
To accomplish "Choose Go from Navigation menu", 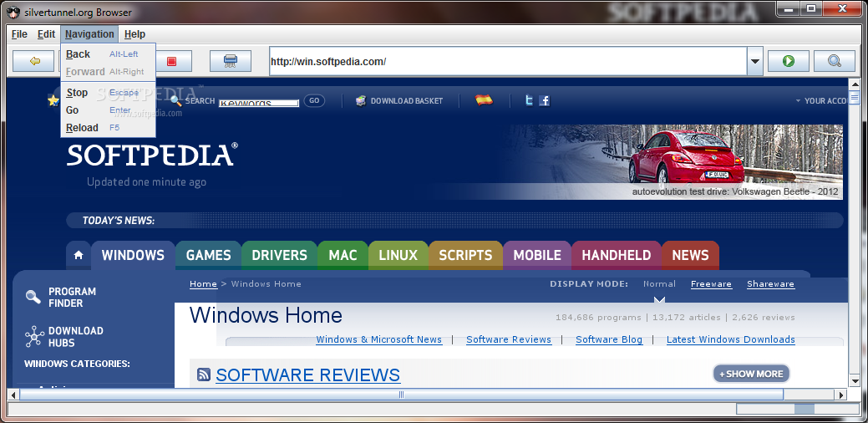I will tap(108, 110).
